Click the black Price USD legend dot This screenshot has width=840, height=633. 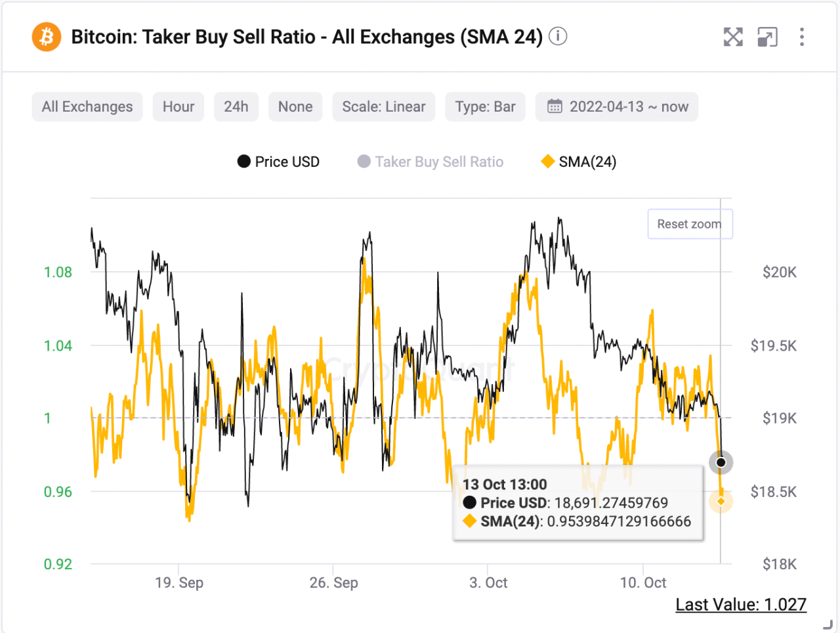[x=243, y=161]
